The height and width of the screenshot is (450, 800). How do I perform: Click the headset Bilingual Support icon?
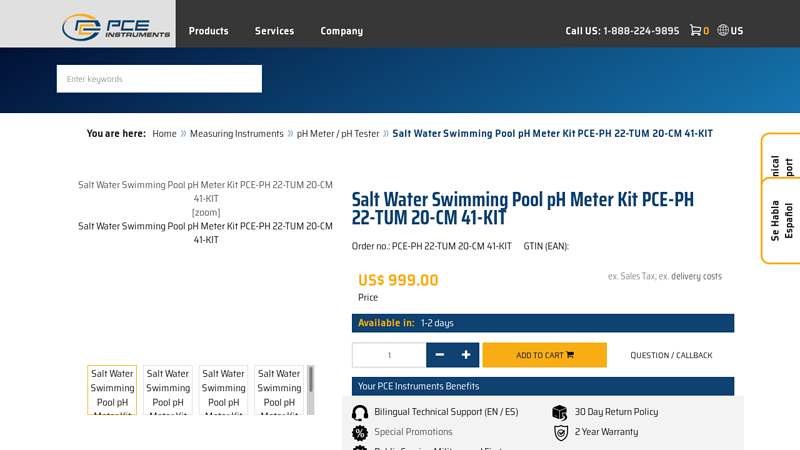(360, 412)
